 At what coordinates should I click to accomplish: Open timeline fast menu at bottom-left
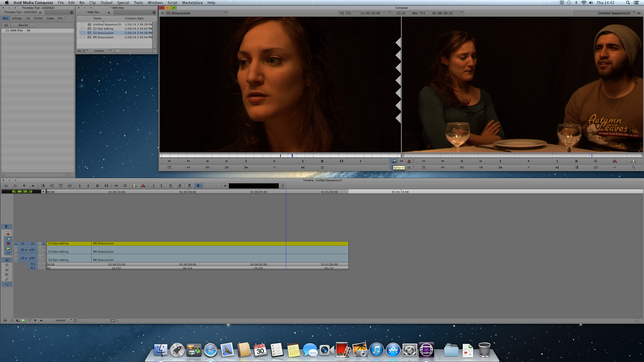(5, 320)
